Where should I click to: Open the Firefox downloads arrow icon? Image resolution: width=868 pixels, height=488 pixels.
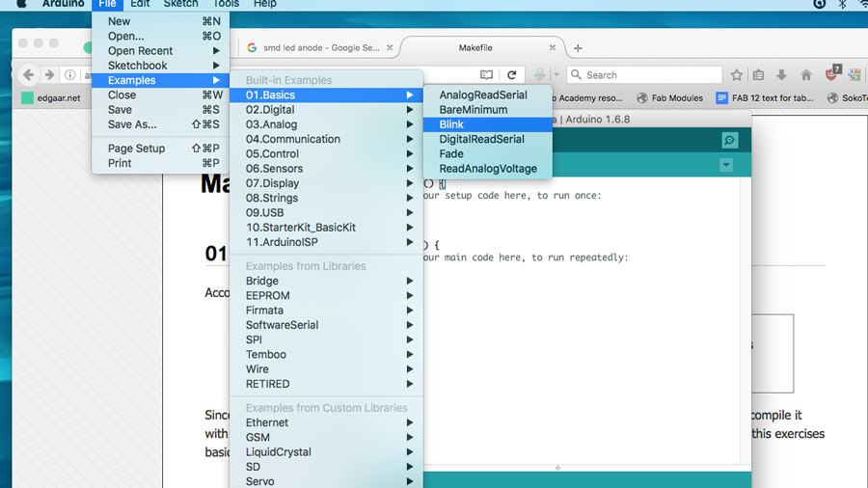pos(781,74)
